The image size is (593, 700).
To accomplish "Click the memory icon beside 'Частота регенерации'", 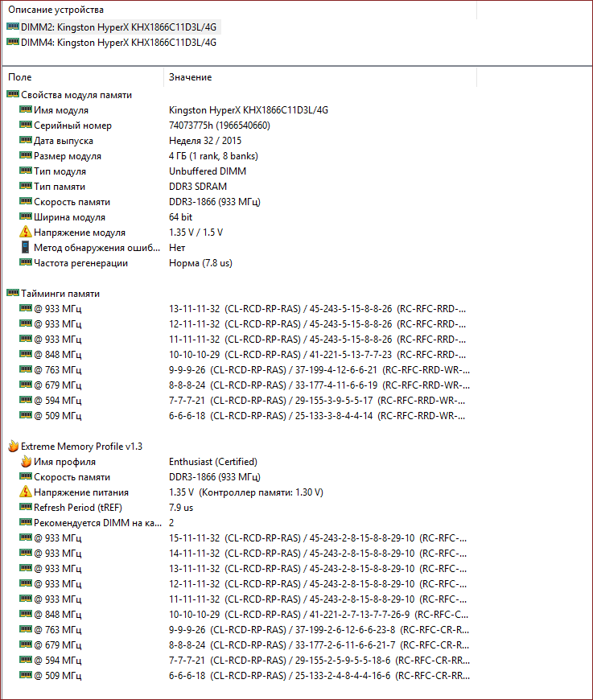I will 26,262.
